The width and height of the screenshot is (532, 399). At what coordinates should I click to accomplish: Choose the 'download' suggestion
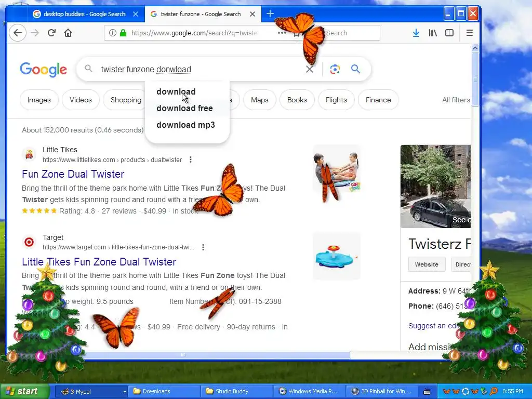click(176, 91)
